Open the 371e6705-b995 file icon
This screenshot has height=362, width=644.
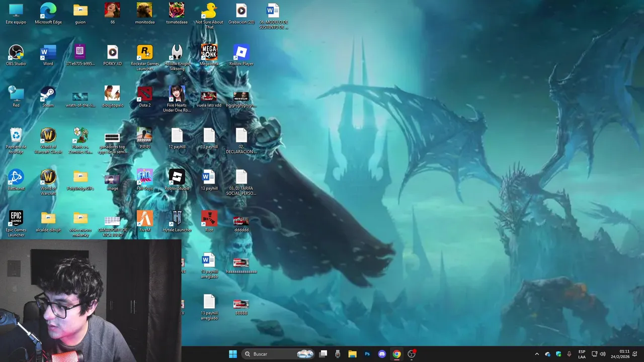[x=80, y=55]
